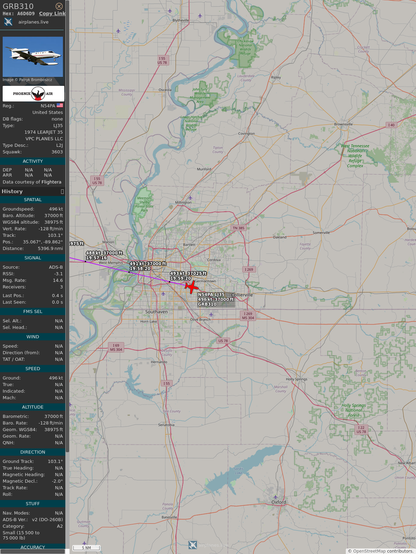The image size is (416, 554).
Task: Open the Flightera data courtesy link
Action: 51,182
